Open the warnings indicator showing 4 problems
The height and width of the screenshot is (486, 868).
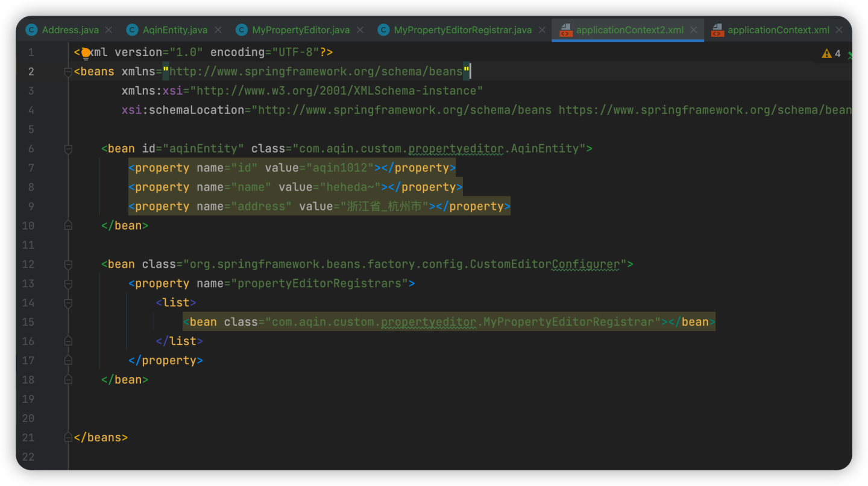[831, 54]
